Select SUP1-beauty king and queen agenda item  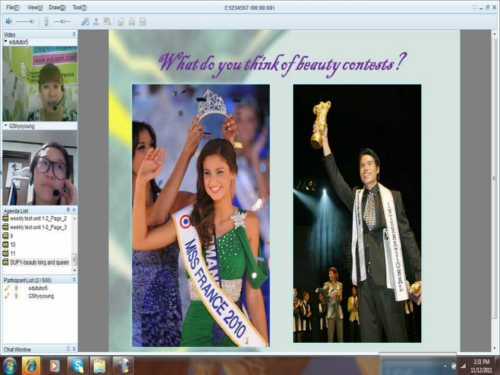point(39,262)
